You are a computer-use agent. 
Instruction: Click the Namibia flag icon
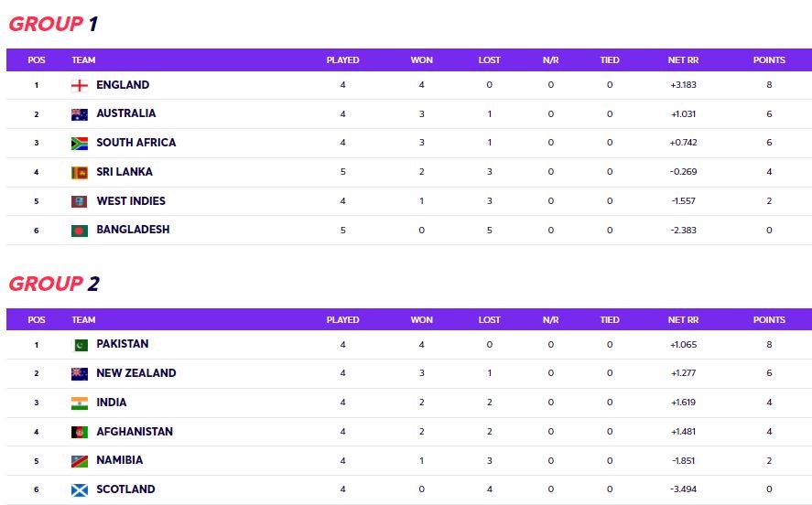coord(80,461)
